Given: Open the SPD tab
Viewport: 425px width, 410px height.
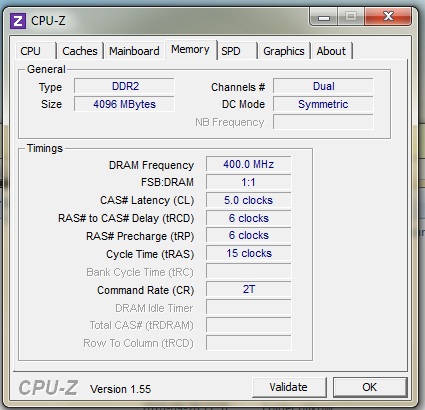Looking at the screenshot, I should point(237,51).
